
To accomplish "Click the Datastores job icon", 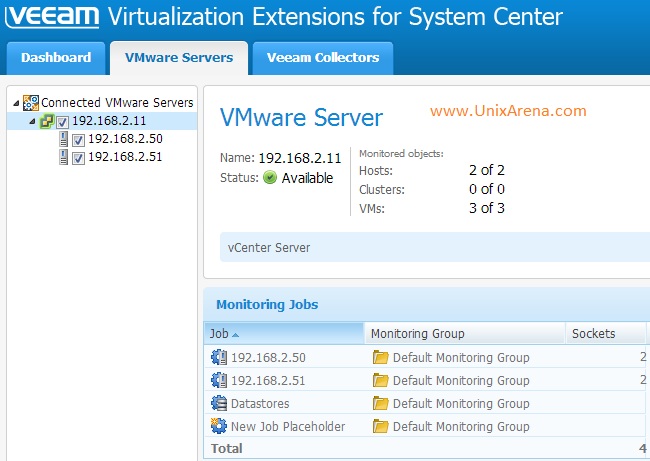I will (x=219, y=403).
